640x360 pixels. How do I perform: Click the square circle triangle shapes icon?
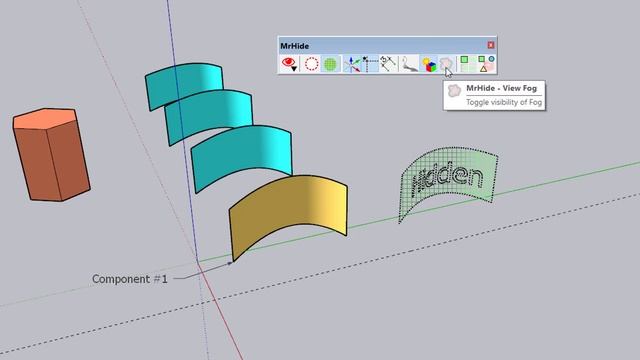click(x=486, y=64)
